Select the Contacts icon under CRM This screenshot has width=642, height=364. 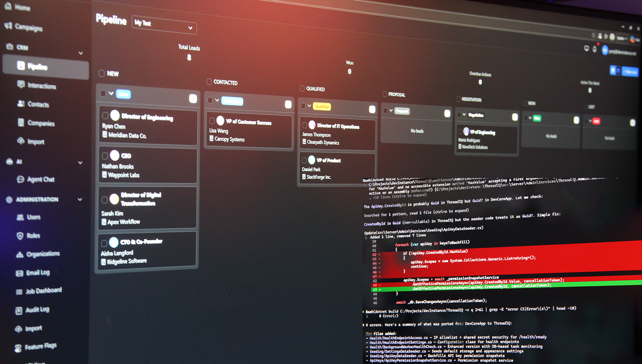[x=21, y=104]
